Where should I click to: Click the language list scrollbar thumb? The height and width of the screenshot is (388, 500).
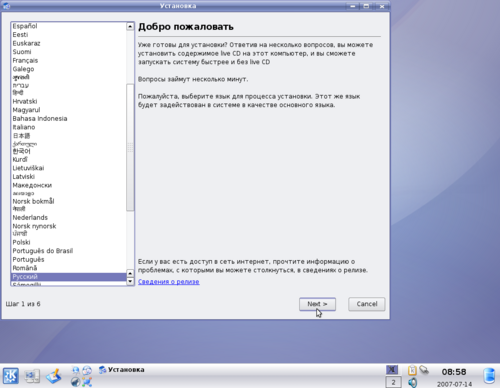(x=130, y=147)
